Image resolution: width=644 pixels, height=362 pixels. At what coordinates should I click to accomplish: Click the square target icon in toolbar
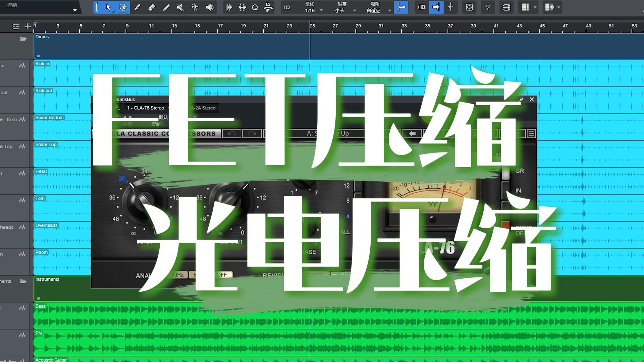click(469, 7)
